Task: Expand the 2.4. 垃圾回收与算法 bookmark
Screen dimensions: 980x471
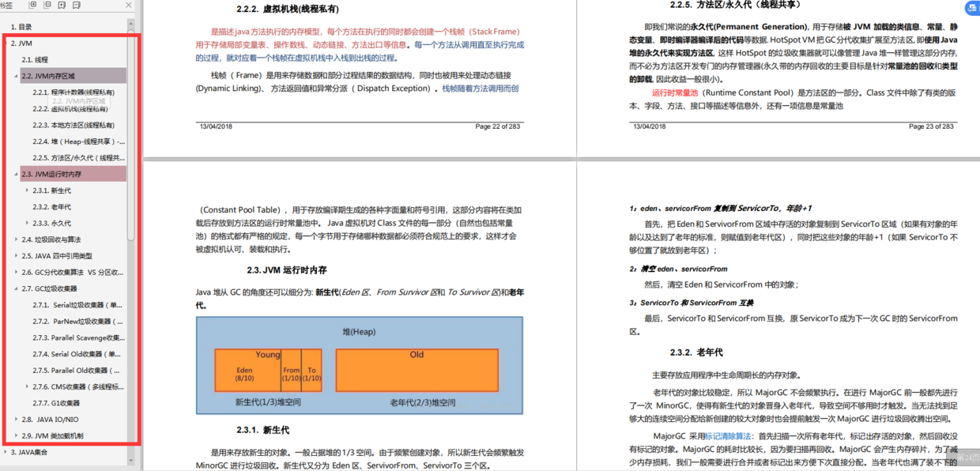Action: pyautogui.click(x=16, y=239)
